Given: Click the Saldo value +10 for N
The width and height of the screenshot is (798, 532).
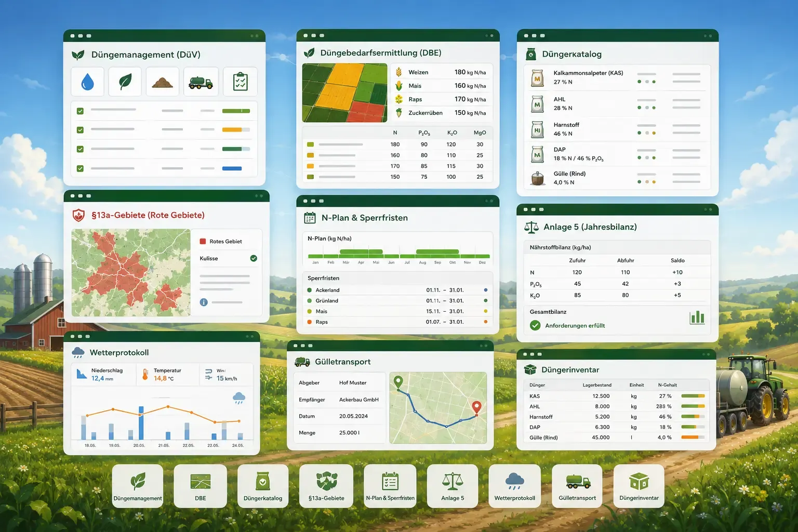Looking at the screenshot, I should point(677,272).
